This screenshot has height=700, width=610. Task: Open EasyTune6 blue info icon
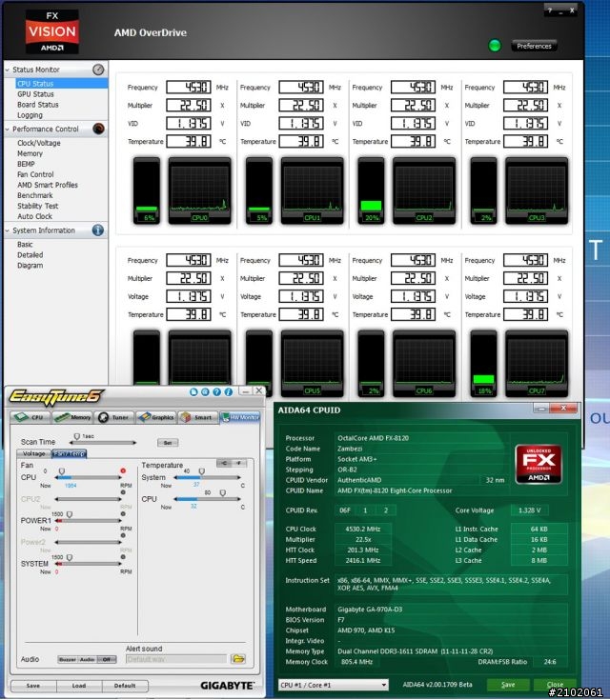[229, 391]
